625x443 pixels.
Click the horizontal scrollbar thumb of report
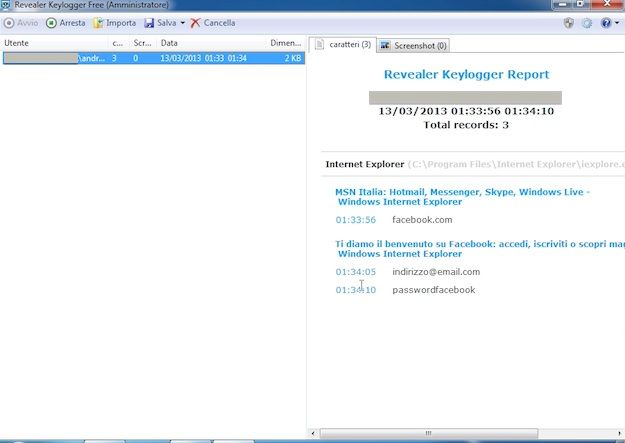point(428,433)
